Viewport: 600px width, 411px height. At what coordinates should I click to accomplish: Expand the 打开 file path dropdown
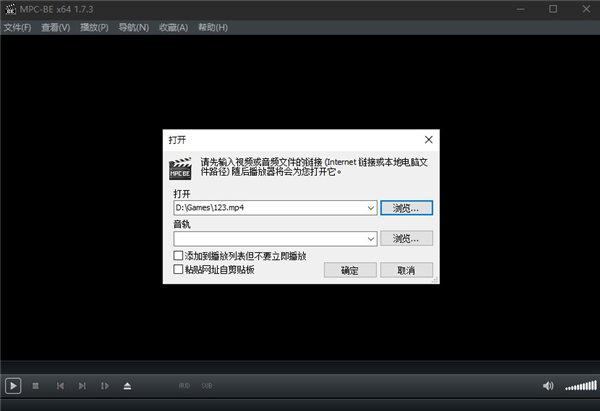[x=370, y=208]
